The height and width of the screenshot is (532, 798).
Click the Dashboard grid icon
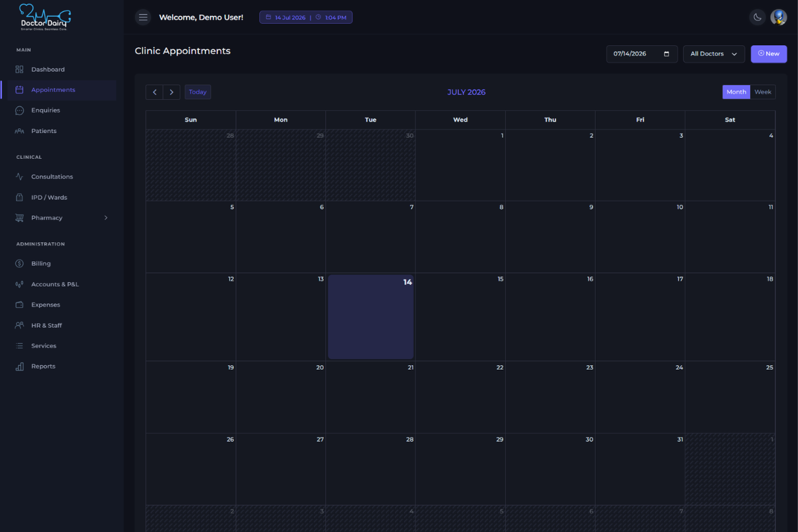point(19,69)
